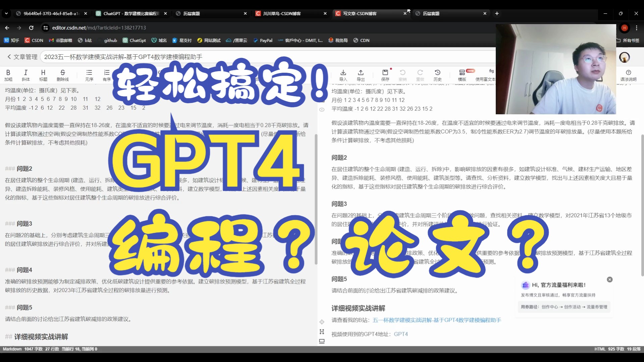Toggle the focus-mode arrows icon in the divider
The height and width of the screenshot is (362, 644).
[x=322, y=331]
